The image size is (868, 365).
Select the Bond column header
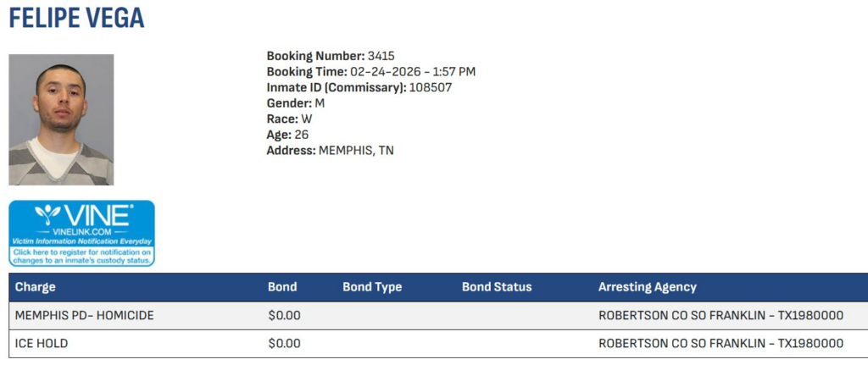click(282, 287)
